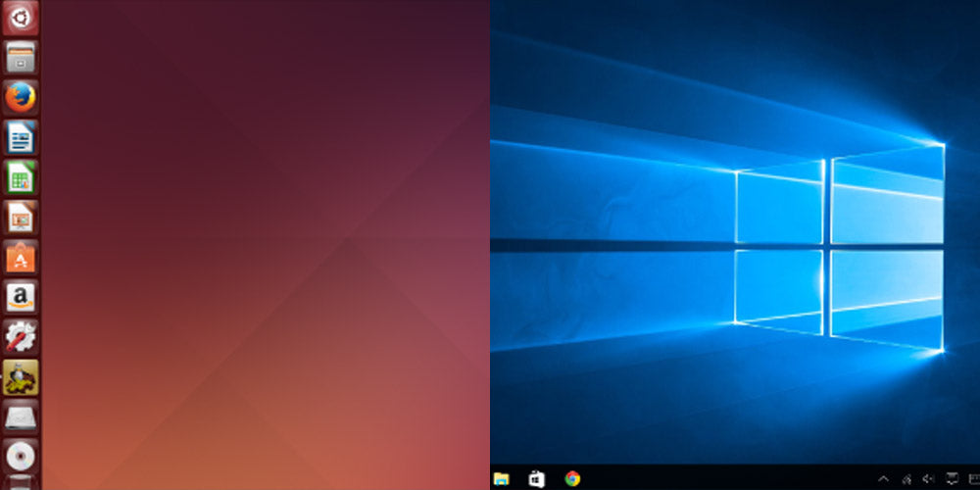Launch Windows Store from the taskbar
Screen dimensions: 980x490
(536, 478)
